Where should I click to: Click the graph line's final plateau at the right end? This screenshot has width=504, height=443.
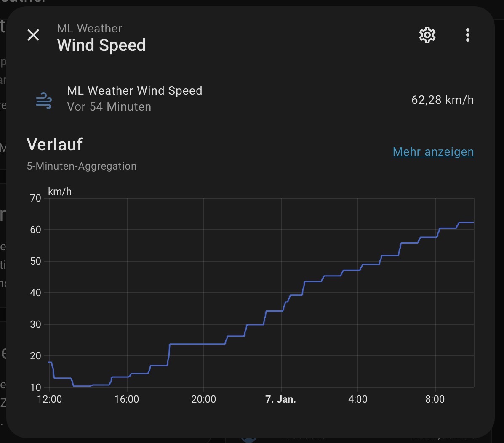pyautogui.click(x=466, y=222)
